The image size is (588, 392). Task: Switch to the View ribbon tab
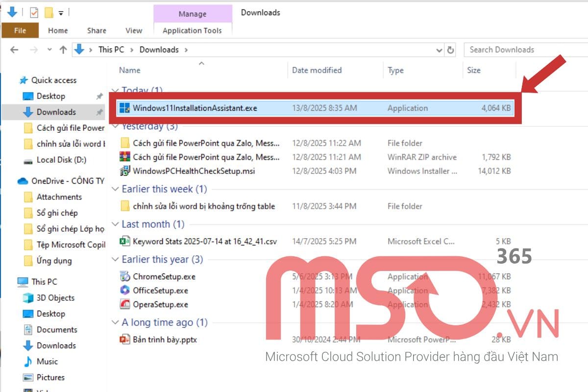[134, 30]
